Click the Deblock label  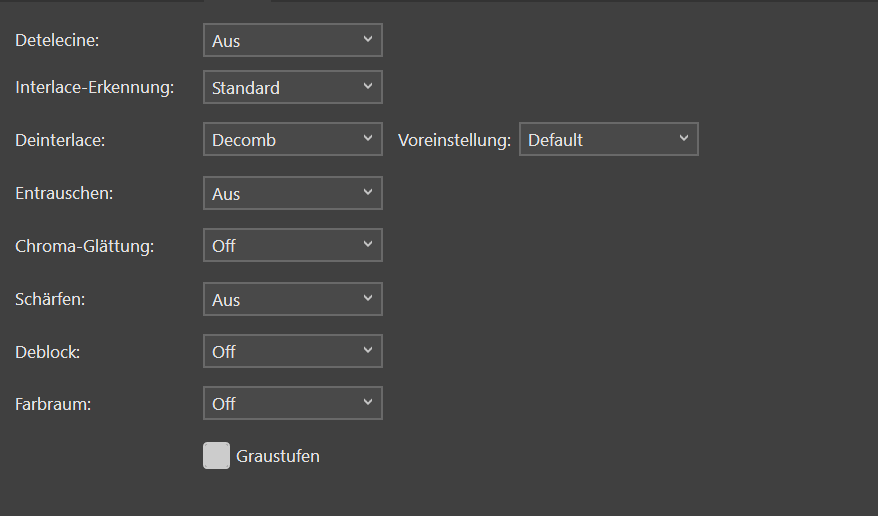coord(48,352)
